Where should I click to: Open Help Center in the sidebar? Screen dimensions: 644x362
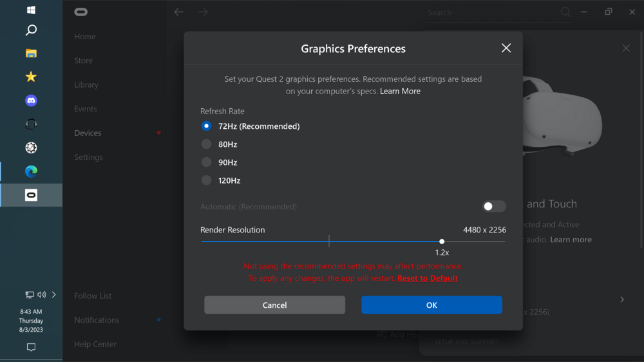click(95, 344)
